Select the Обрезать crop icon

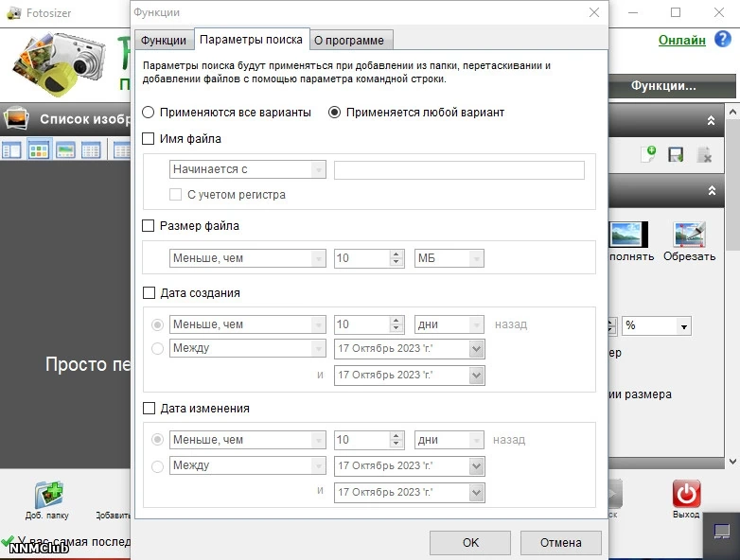[x=690, y=235]
